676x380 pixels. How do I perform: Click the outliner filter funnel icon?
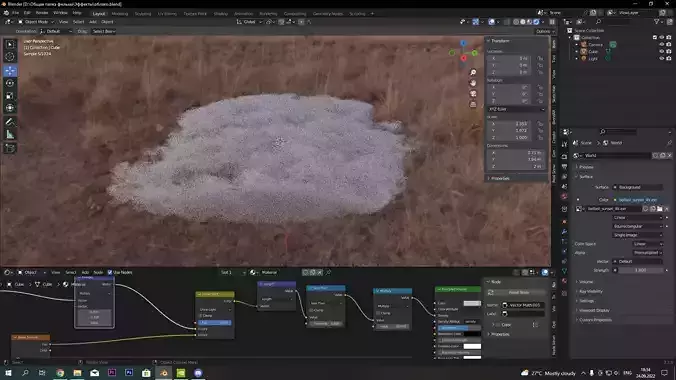[x=657, y=22]
